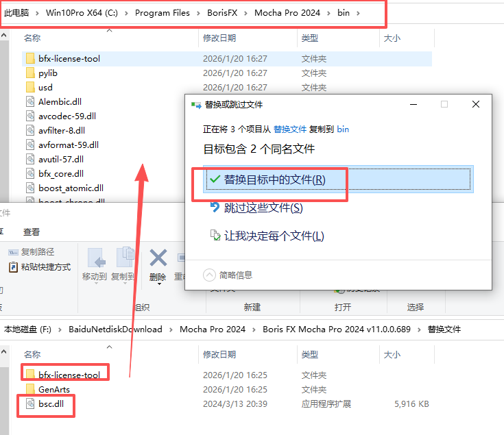Select the avfilter-8.dll file icon
The width and height of the screenshot is (504, 435).
point(30,131)
